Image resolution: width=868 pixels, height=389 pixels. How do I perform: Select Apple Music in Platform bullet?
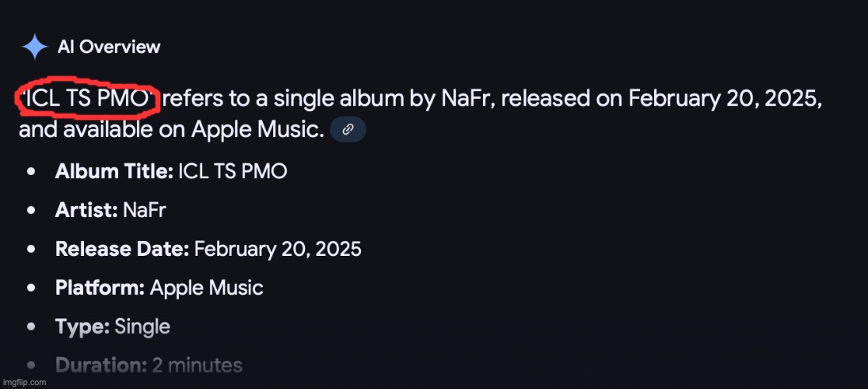pos(206,288)
